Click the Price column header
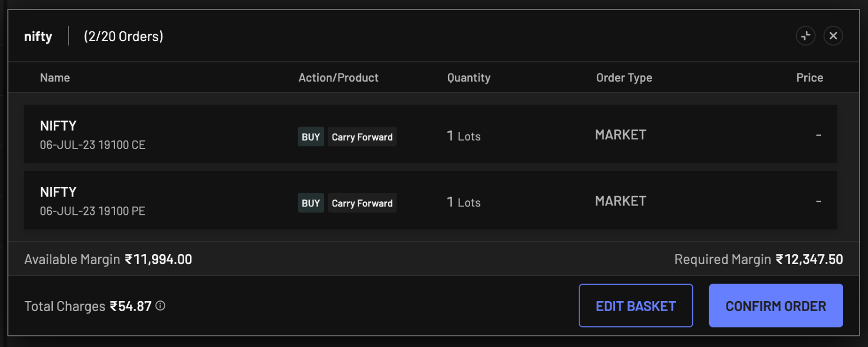 click(809, 78)
